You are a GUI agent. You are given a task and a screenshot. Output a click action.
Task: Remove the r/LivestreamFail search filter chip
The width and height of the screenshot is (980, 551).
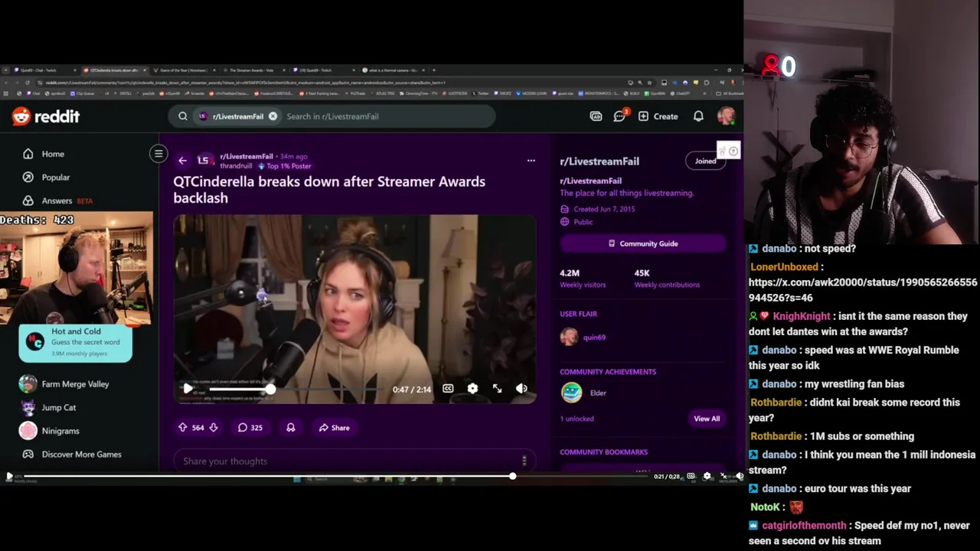273,116
